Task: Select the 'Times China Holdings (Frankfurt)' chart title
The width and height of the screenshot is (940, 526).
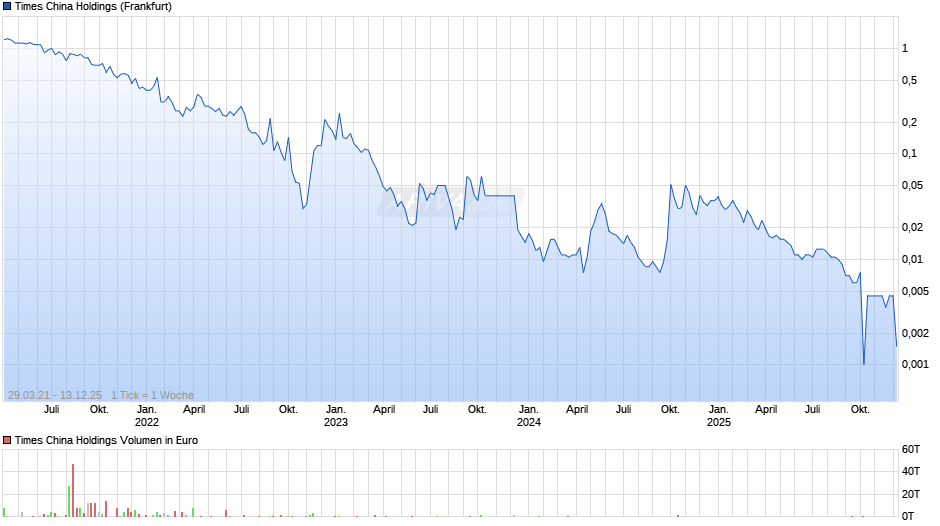Action: click(x=93, y=7)
